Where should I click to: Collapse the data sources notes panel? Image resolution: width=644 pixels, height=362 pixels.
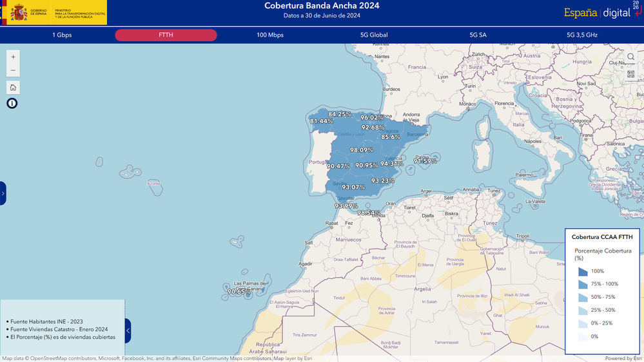[128, 330]
